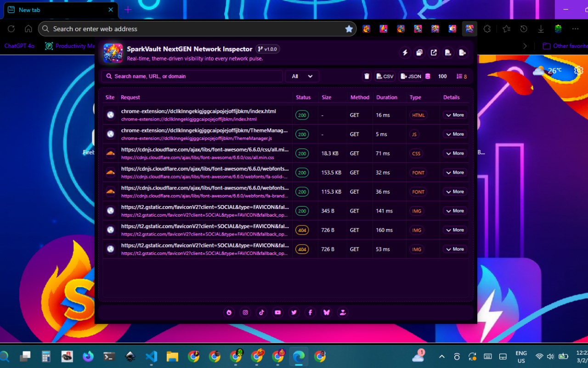The height and width of the screenshot is (368, 588).
Task: Click the 18.3 KB size cell
Action: [330, 154]
